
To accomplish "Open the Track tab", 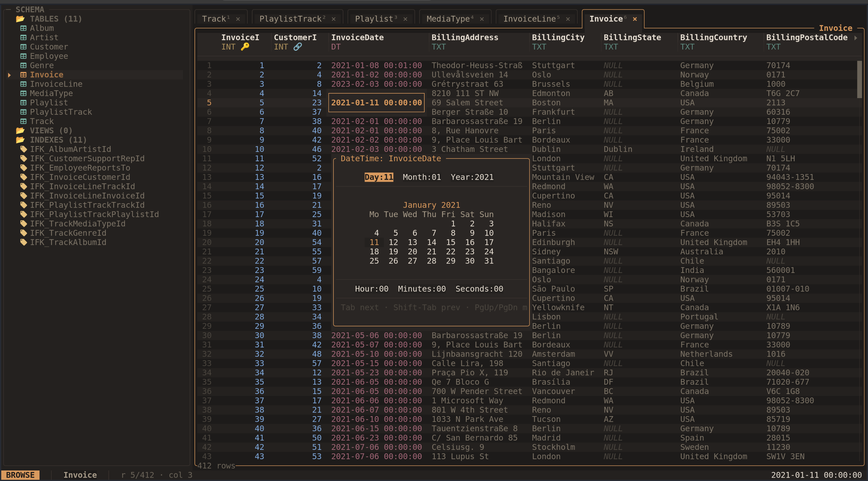I will click(x=214, y=19).
